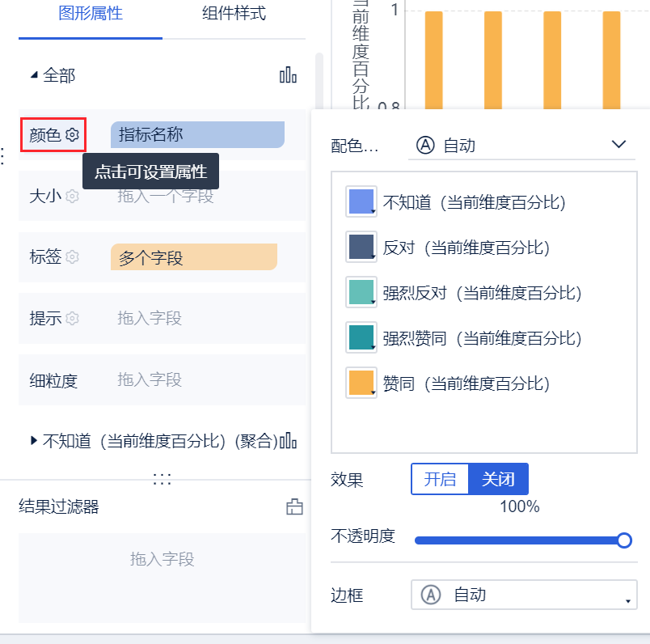Click the 结果过滤器 hierarchy icon
This screenshot has width=650, height=644.
pyautogui.click(x=295, y=507)
